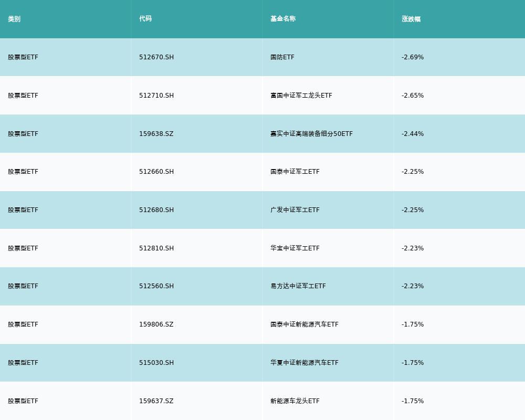Click -2.23% in the 512560.SH row
525x420 pixels.
(413, 286)
